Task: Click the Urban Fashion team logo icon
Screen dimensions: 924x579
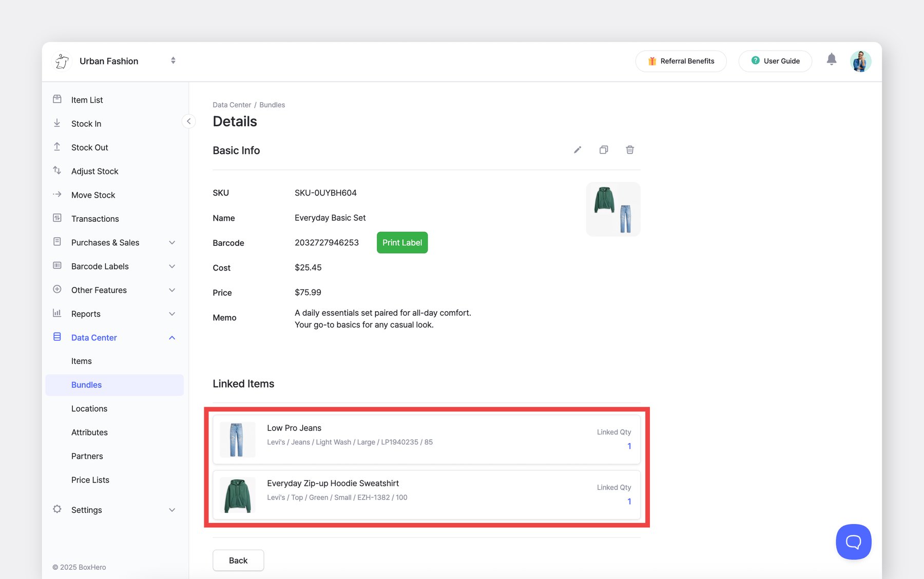Action: pos(62,61)
